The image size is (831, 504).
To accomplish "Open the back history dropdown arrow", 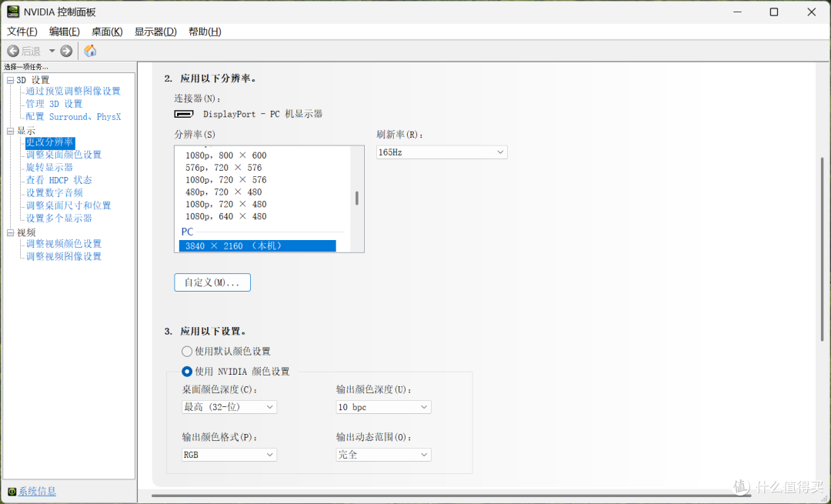I will (52, 51).
